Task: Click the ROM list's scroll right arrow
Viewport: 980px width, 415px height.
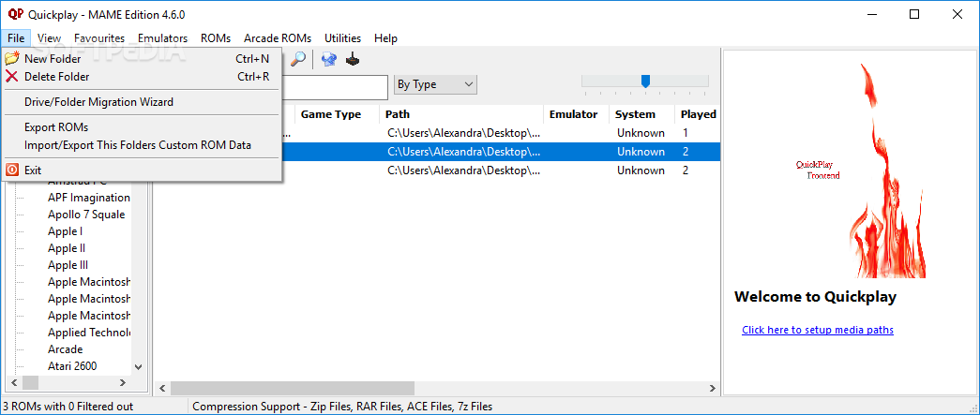Action: pos(712,388)
